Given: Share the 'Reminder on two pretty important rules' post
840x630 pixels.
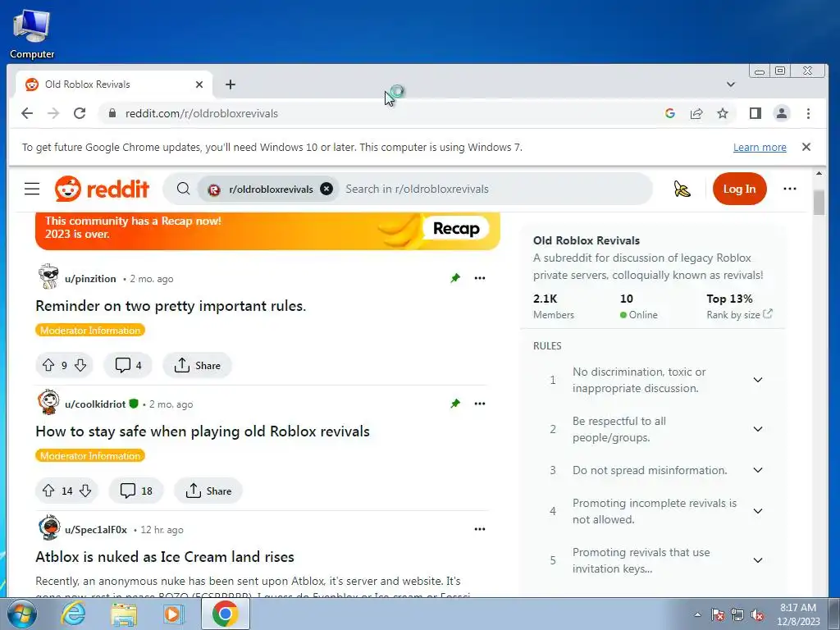Looking at the screenshot, I should tap(197, 365).
